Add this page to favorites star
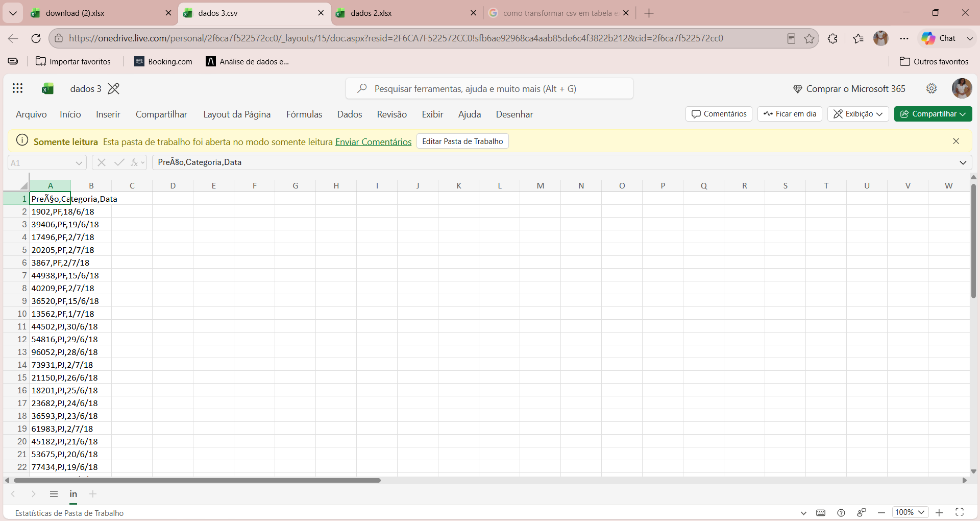 tap(810, 38)
